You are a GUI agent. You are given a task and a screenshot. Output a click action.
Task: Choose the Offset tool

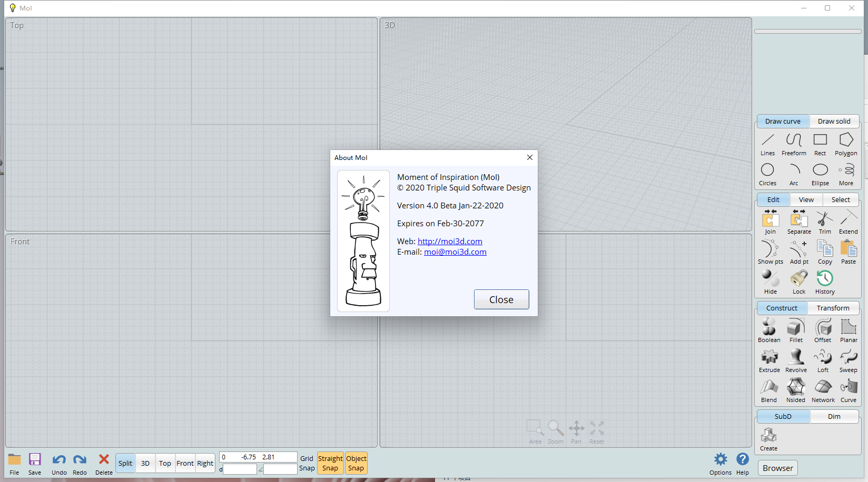click(x=823, y=330)
